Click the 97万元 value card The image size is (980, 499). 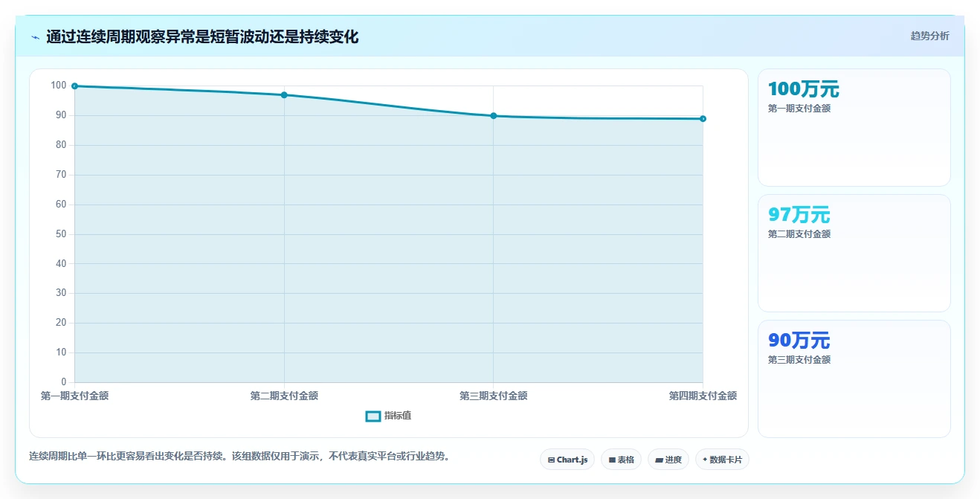[854, 253]
